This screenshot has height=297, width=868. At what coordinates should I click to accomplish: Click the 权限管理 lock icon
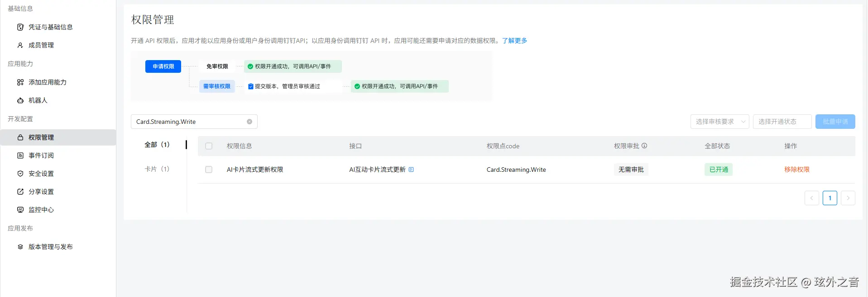[20, 137]
